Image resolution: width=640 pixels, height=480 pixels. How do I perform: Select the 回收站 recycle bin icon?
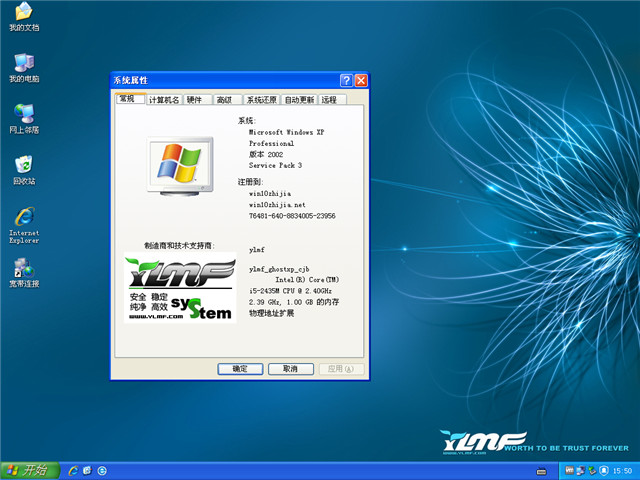pyautogui.click(x=24, y=170)
